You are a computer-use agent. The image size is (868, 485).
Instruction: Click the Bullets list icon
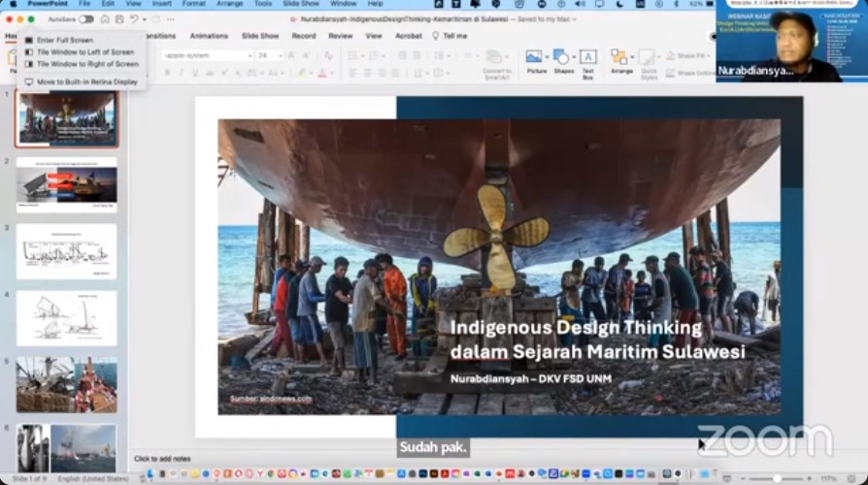pyautogui.click(x=352, y=55)
